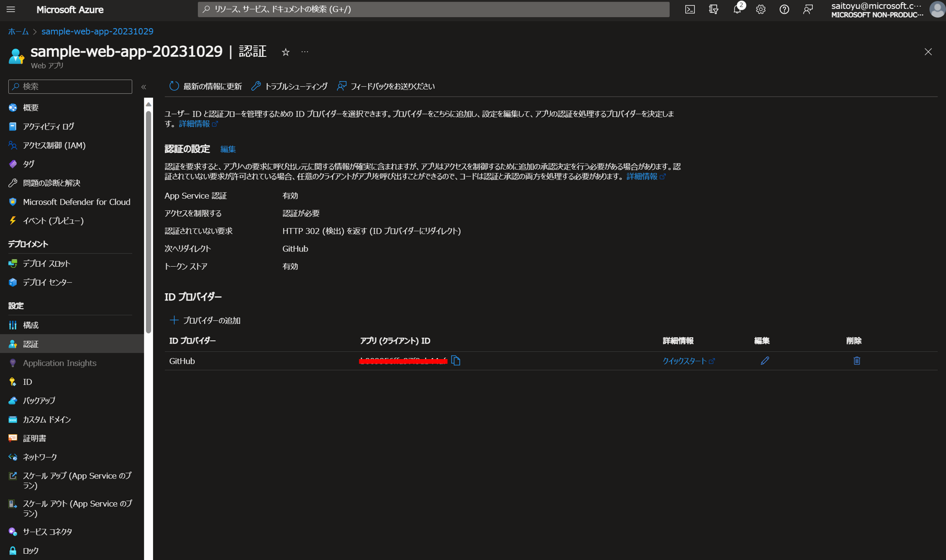The image size is (946, 560).
Task: Launch Cloud Shell from the top bar
Action: click(x=690, y=9)
